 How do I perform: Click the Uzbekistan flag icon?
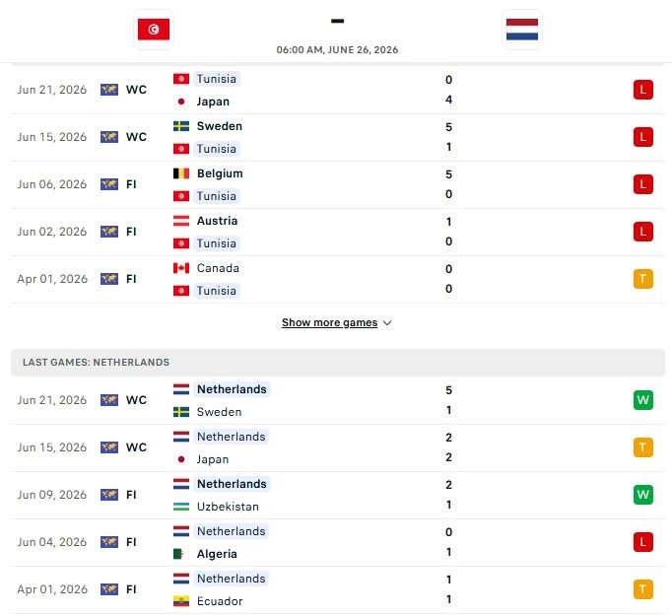click(x=181, y=507)
